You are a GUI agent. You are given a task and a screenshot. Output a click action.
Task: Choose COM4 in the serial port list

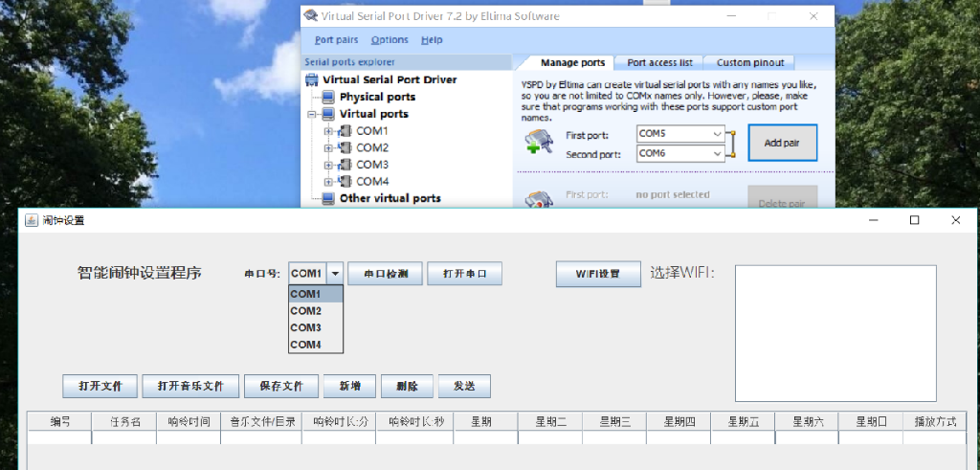pyautogui.click(x=316, y=345)
